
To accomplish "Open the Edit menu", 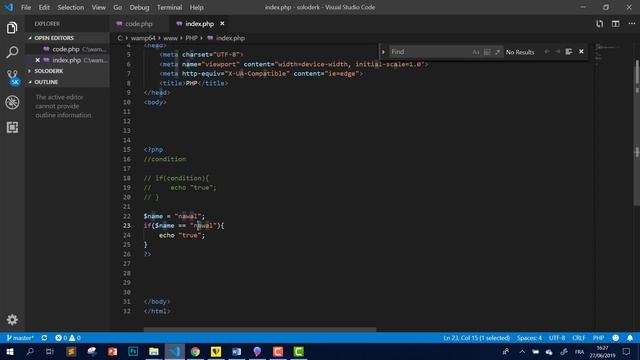I will (44, 7).
